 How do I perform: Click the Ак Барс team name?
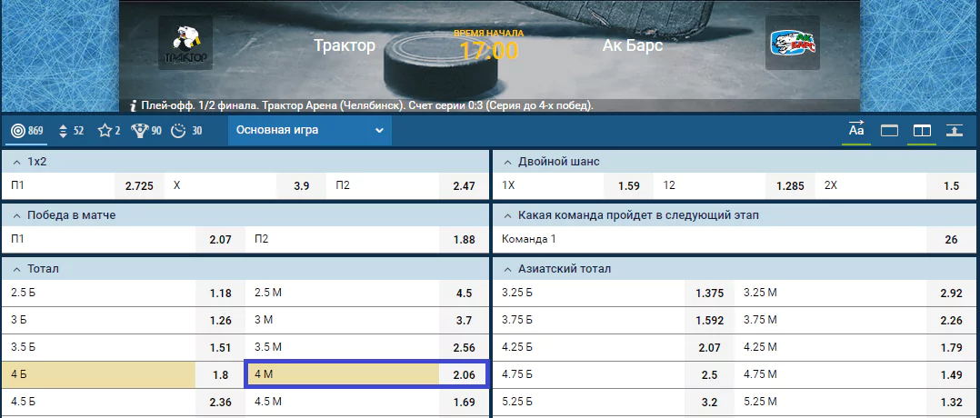coord(633,45)
